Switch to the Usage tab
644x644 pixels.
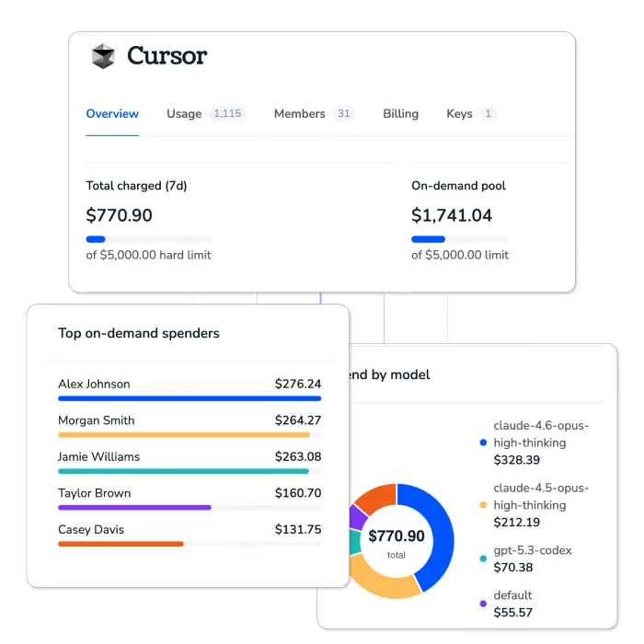pos(184,114)
